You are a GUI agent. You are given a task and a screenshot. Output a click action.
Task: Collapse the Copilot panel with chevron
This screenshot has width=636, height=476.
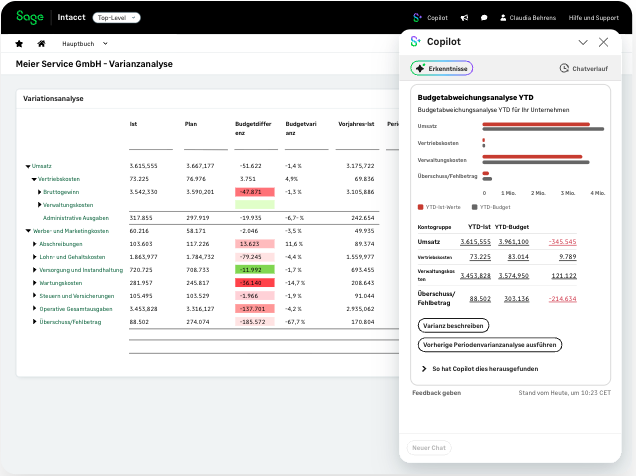coord(583,42)
